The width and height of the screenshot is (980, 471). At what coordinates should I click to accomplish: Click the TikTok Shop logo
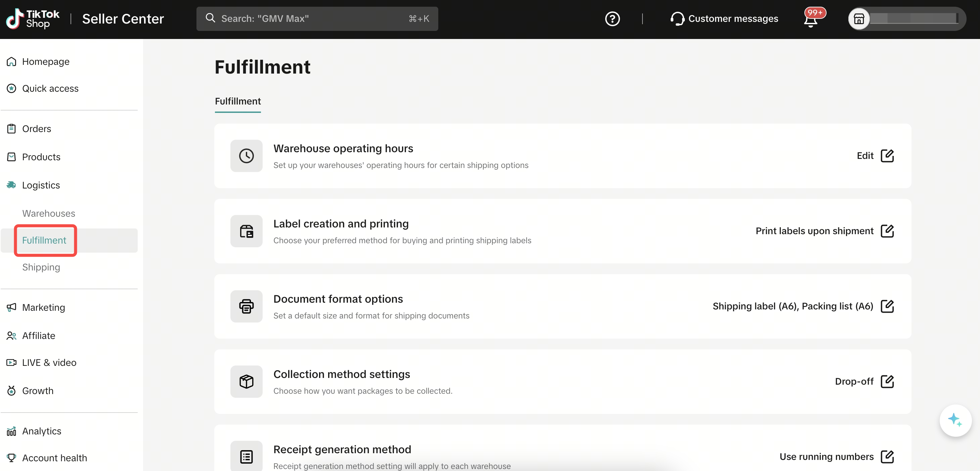(33, 18)
